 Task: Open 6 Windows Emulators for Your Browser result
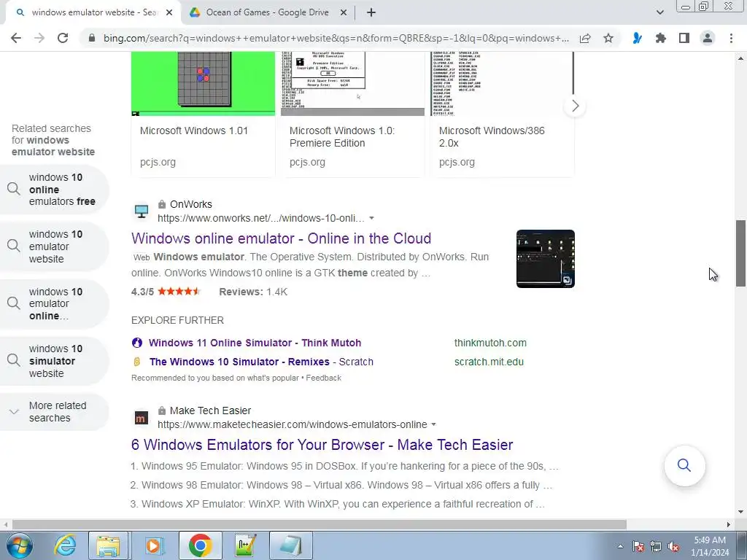click(x=322, y=445)
